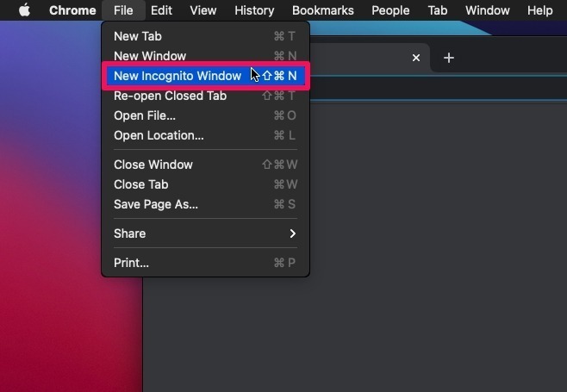Image resolution: width=567 pixels, height=392 pixels.
Task: Open the Edit menu
Action: click(161, 10)
